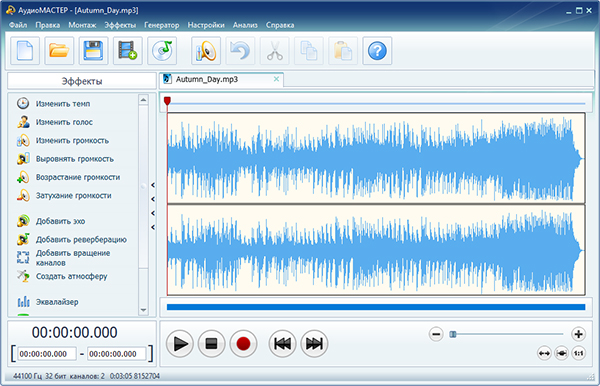600x386 pixels.
Task: Open the Монтаж menu
Action: coord(82,25)
